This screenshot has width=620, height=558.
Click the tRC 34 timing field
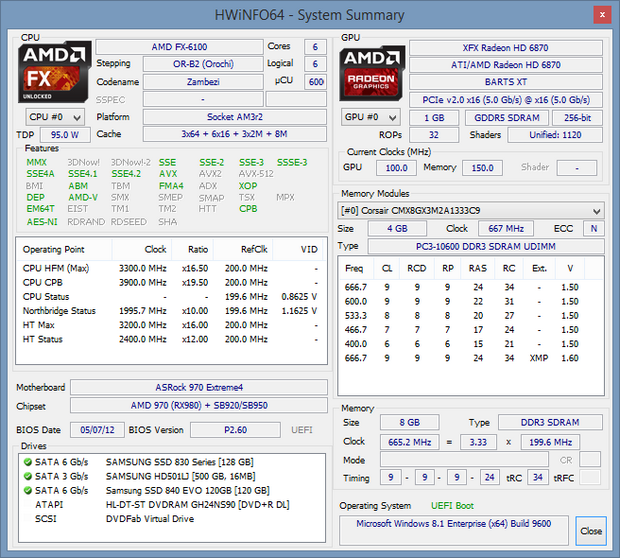(x=538, y=477)
